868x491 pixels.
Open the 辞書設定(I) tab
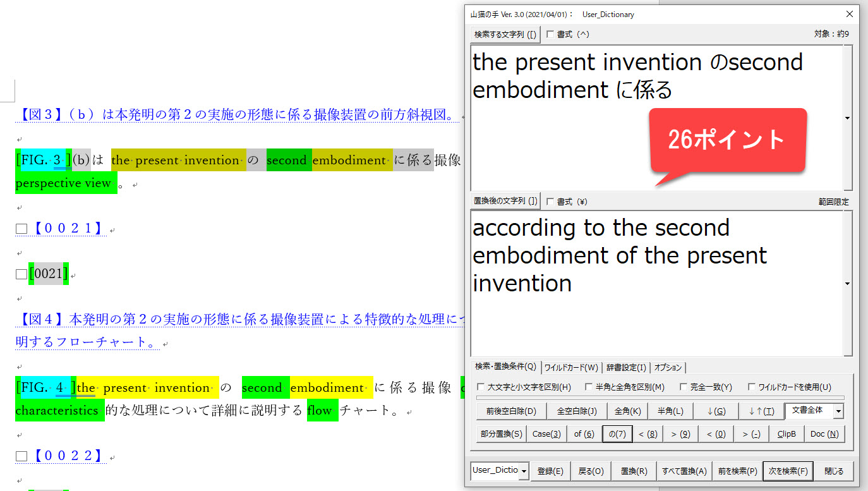626,367
